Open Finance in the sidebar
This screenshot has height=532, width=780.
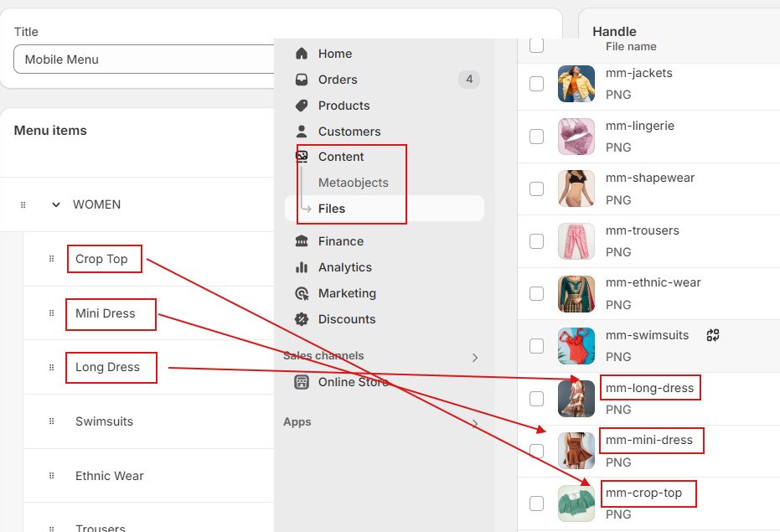point(341,241)
